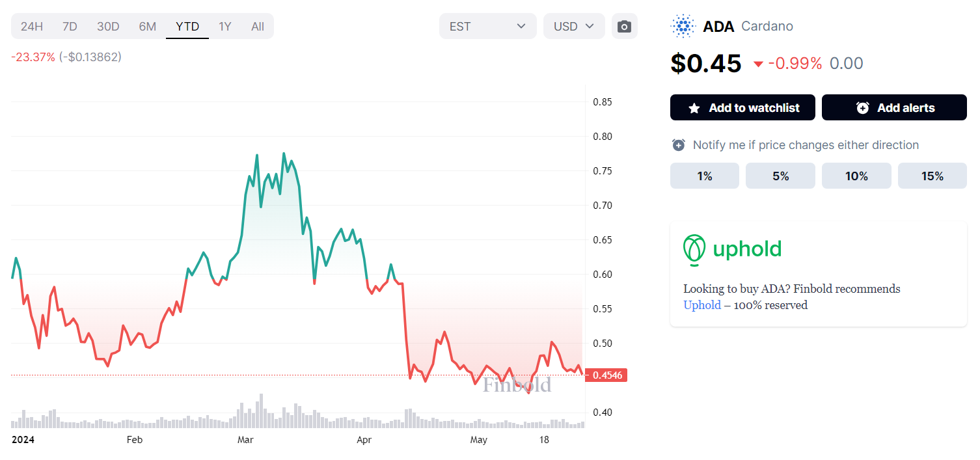The image size is (980, 460).
Task: Click the star icon on watchlist button
Action: [x=694, y=108]
